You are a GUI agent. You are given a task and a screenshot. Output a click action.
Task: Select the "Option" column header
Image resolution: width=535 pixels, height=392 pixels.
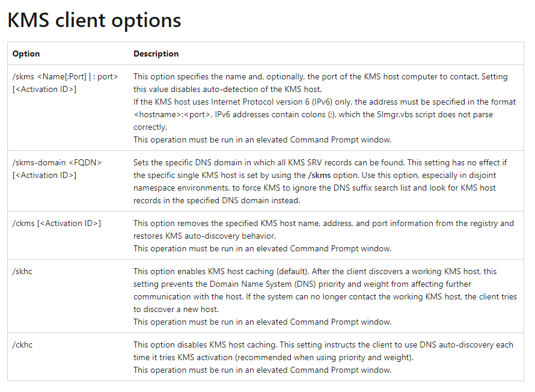(x=26, y=54)
